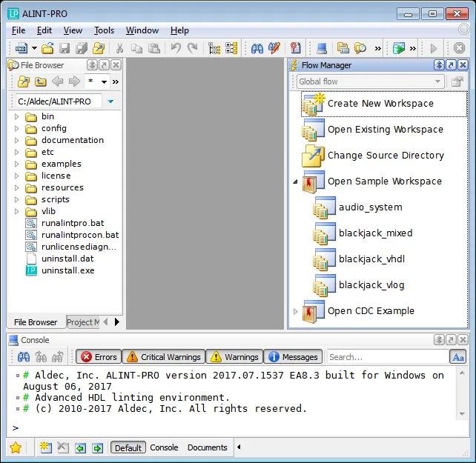This screenshot has height=463, width=476.
Task: Open the Window menu
Action: point(142,30)
